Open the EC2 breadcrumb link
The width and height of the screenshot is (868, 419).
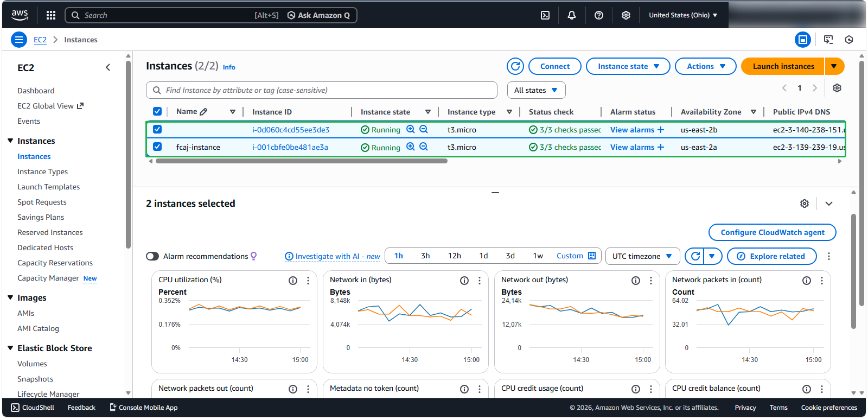tap(40, 40)
